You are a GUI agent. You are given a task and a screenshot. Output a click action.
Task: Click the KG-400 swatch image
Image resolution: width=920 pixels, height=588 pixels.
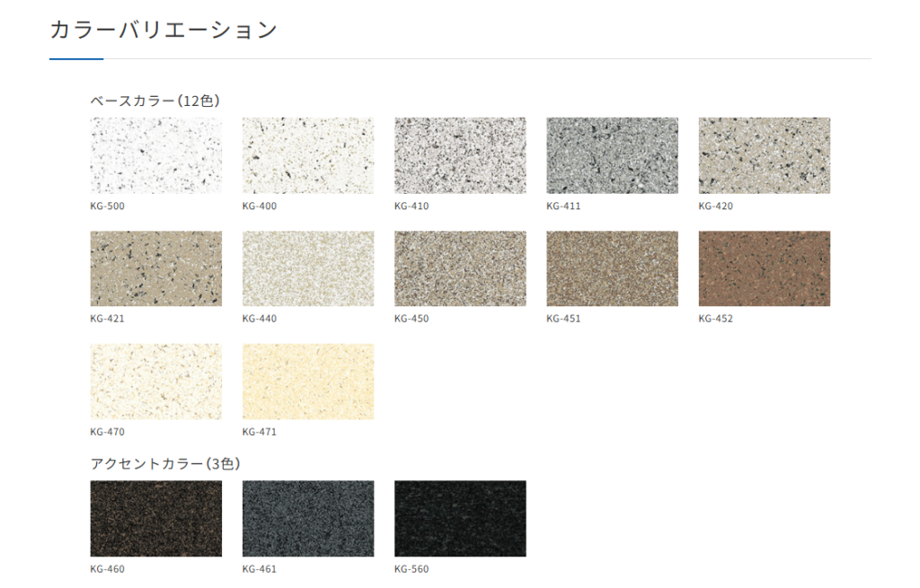308,155
